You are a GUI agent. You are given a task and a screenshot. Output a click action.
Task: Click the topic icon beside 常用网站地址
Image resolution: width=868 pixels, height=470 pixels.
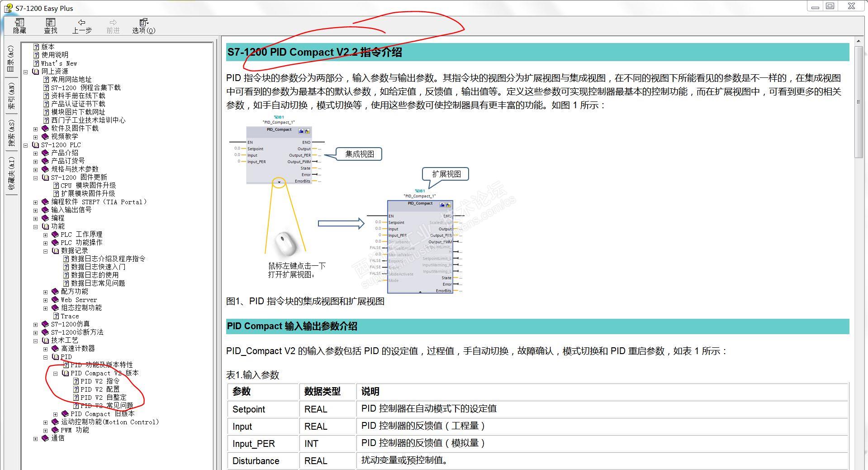click(46, 79)
